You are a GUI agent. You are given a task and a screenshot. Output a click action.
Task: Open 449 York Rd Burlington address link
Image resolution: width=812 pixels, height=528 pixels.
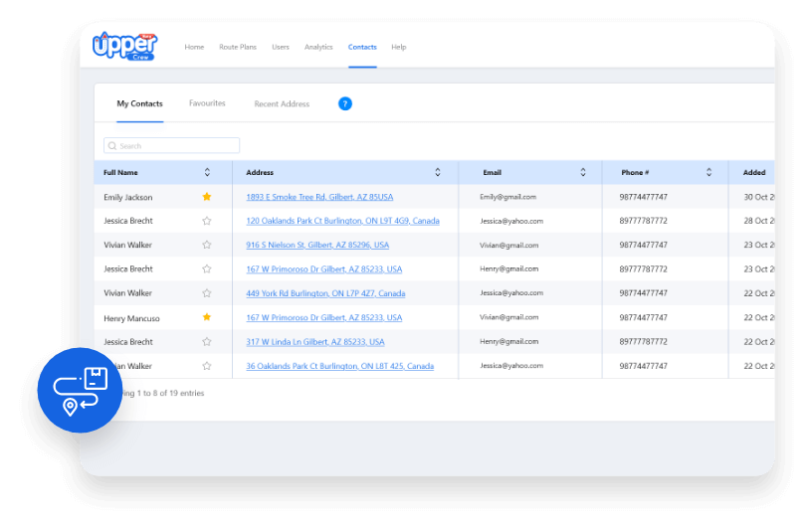[325, 293]
